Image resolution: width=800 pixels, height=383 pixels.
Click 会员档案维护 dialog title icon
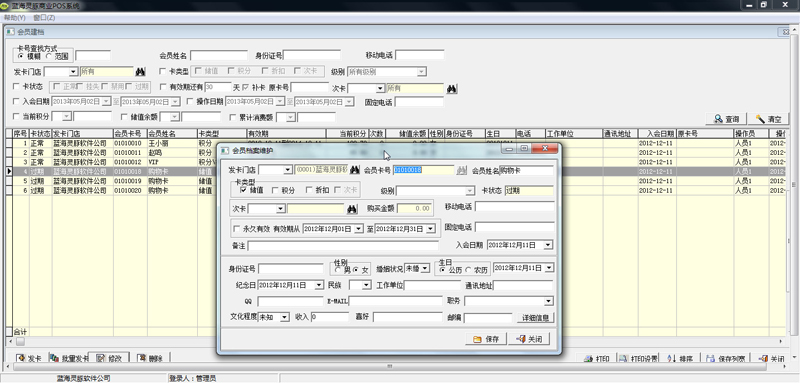point(225,150)
